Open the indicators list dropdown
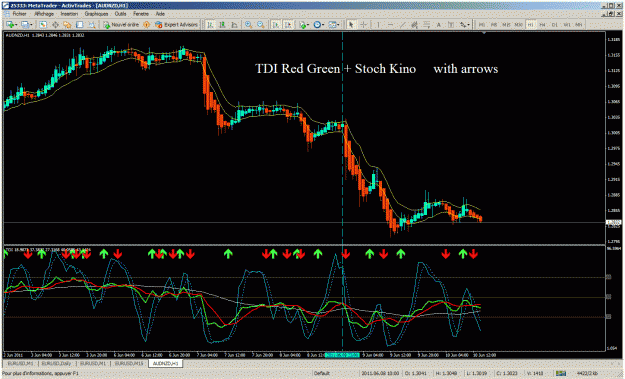This screenshot has width=625, height=379. point(304,25)
